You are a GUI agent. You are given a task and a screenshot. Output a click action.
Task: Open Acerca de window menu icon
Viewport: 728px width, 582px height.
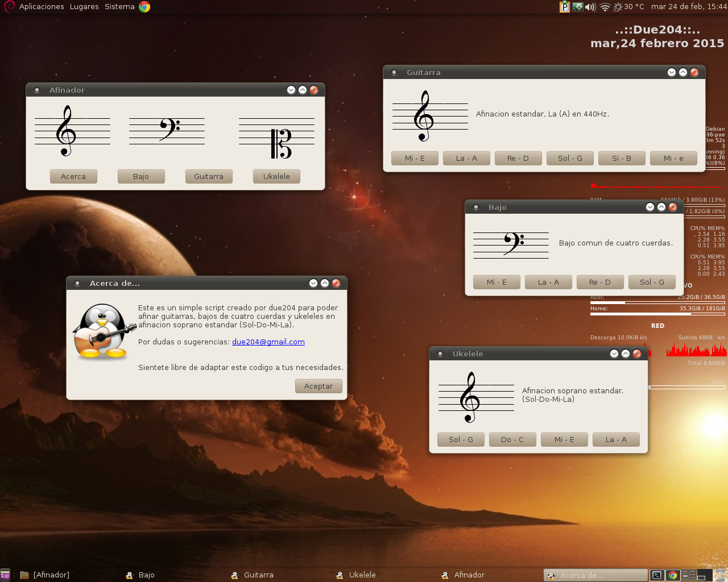click(x=77, y=283)
